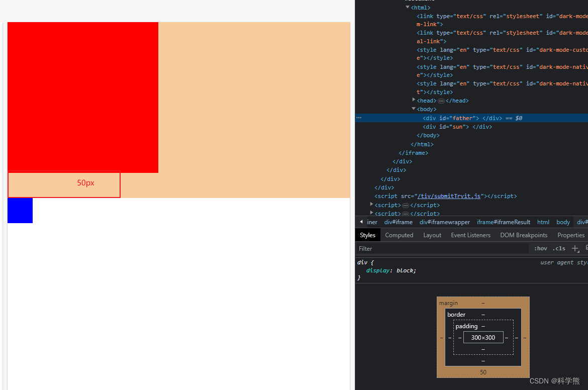Viewport: 588px width, 390px height.
Task: Click the first script ellipsis badge
Action: tap(406, 206)
